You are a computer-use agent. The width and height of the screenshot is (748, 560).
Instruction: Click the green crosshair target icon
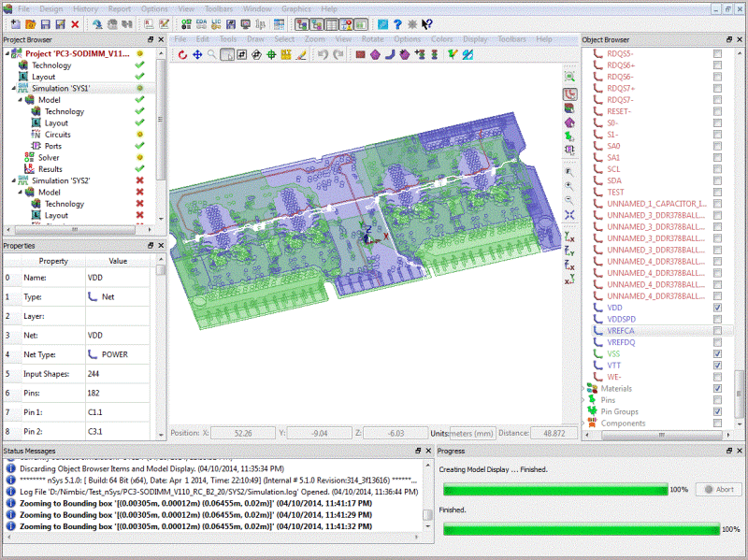271,55
